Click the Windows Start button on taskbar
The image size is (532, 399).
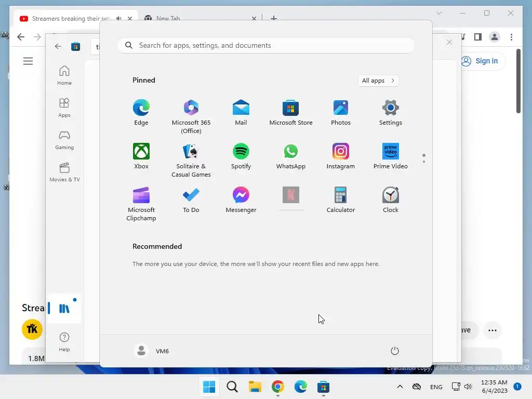tap(209, 387)
